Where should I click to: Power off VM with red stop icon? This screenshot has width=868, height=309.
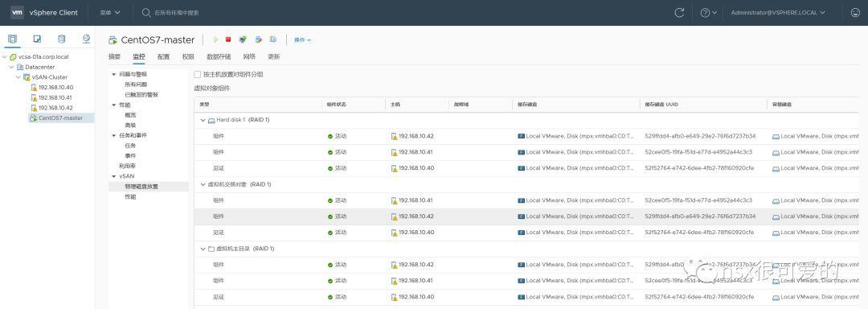coord(228,40)
